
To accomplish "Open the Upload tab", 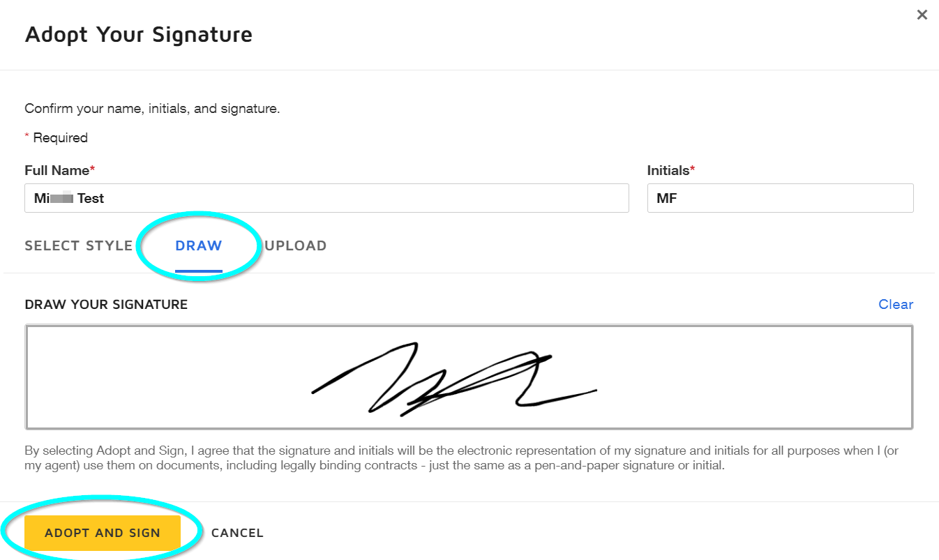I will tap(296, 245).
